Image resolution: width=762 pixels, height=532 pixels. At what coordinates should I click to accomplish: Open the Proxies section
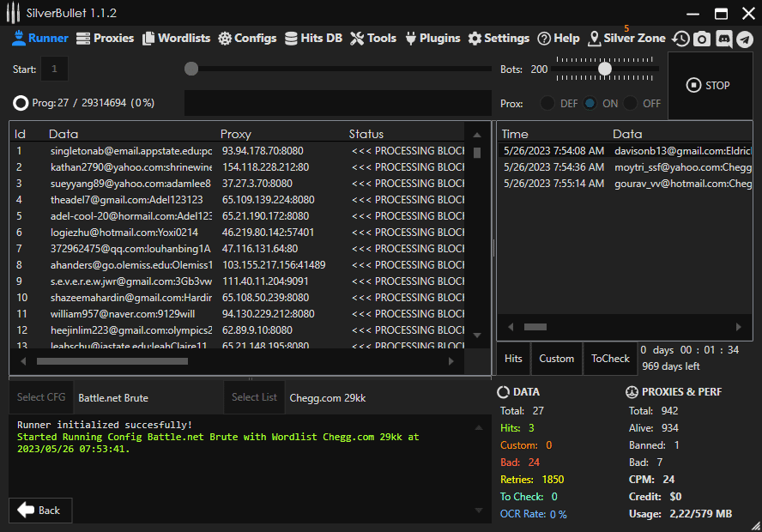[105, 38]
